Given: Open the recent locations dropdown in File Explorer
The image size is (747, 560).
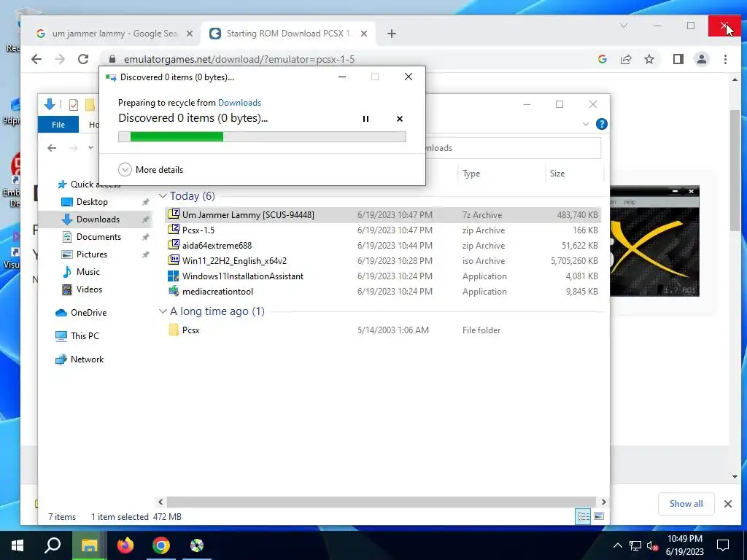Looking at the screenshot, I should tap(90, 147).
